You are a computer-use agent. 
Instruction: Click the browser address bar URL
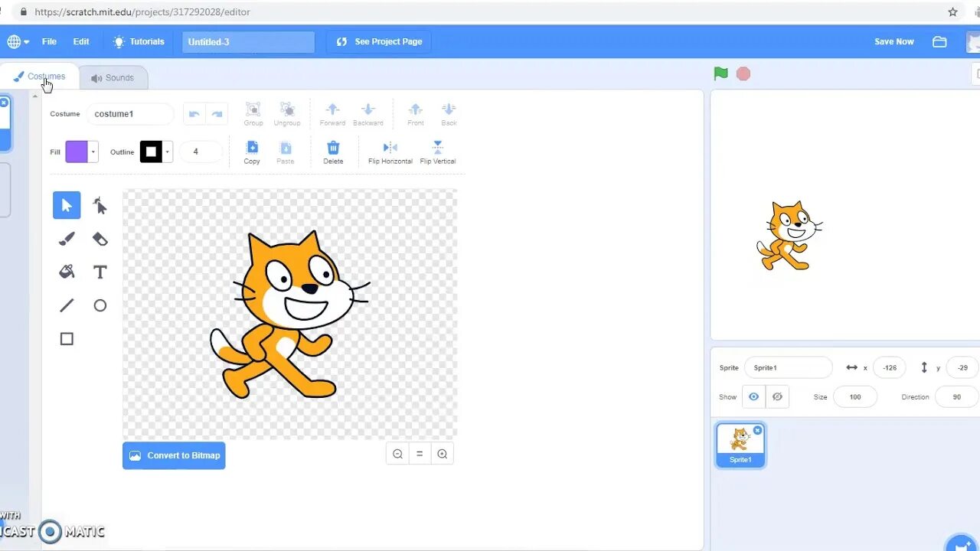coord(142,12)
